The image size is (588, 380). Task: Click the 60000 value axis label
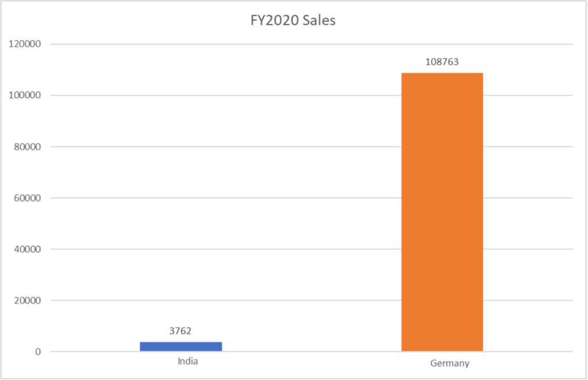pos(31,198)
